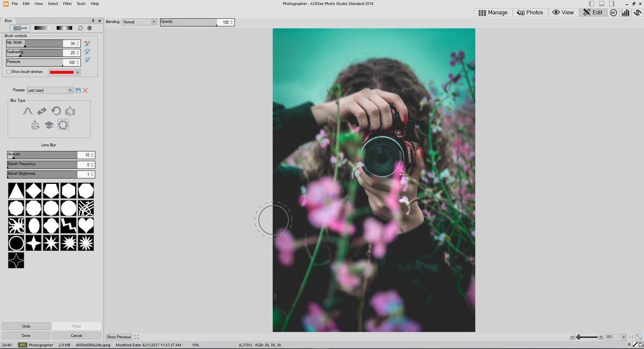Enable Show brush strokes checkbox
The image size is (644, 349).
click(9, 72)
